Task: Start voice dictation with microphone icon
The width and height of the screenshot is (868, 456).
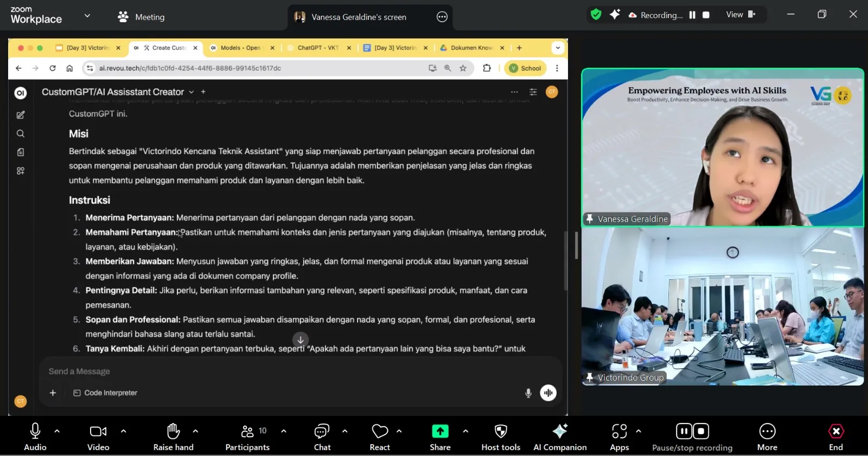Action: point(528,393)
